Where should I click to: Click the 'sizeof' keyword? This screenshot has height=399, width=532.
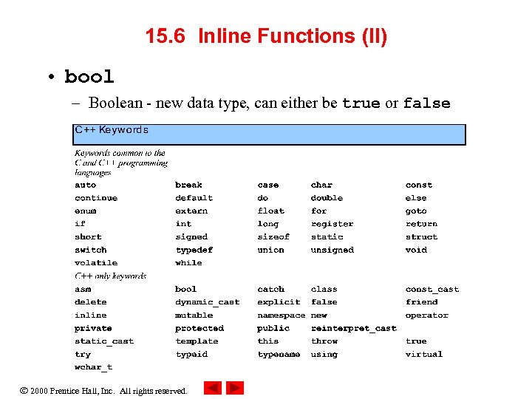[x=273, y=237]
